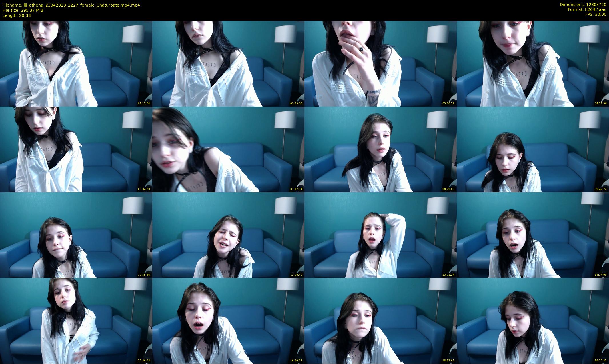Click the File size 295.37 MiB label

pyautogui.click(x=23, y=10)
